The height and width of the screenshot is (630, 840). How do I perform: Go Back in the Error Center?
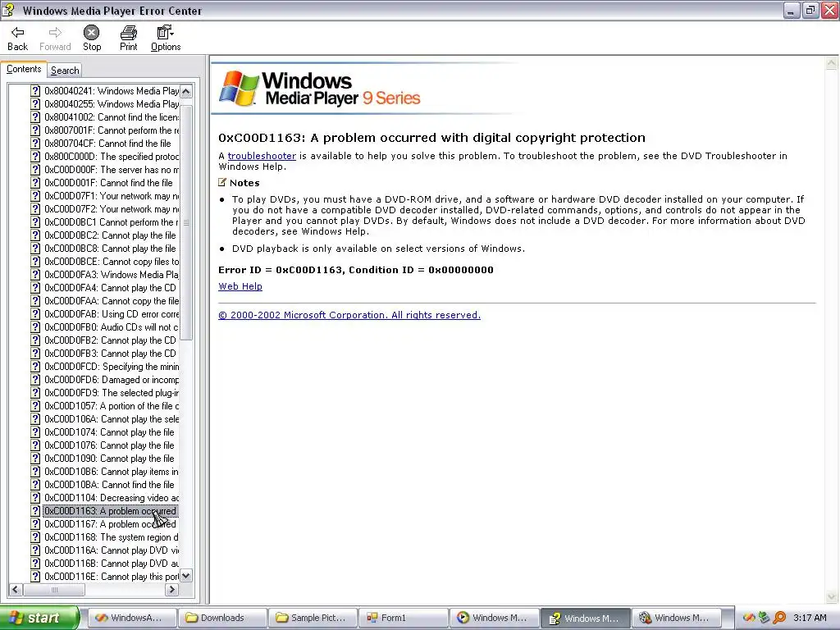click(17, 39)
